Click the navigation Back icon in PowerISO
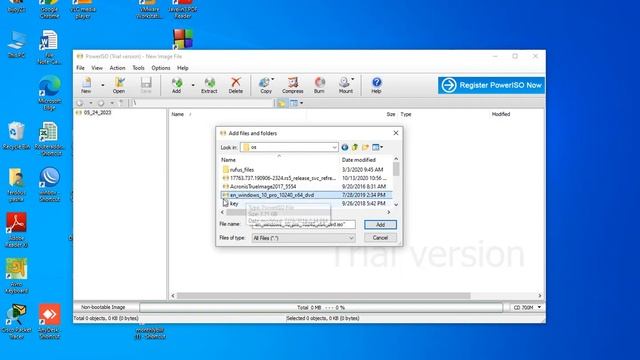 80,103
